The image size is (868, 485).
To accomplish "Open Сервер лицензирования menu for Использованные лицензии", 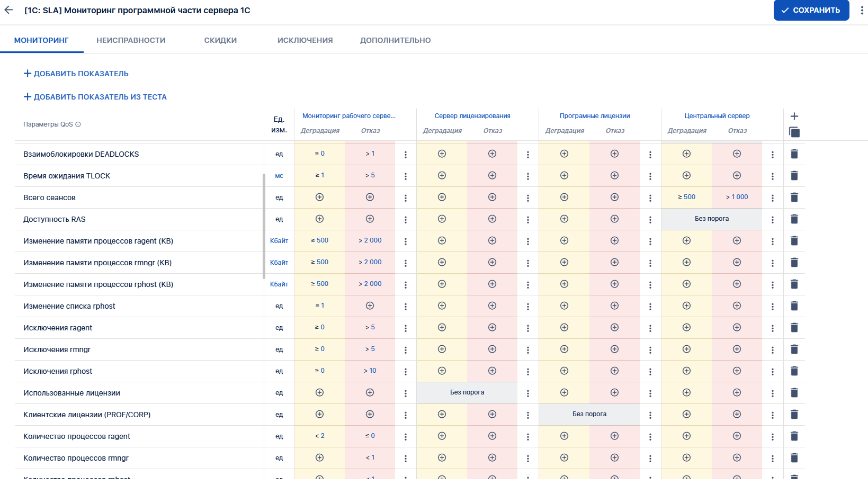I will click(527, 393).
